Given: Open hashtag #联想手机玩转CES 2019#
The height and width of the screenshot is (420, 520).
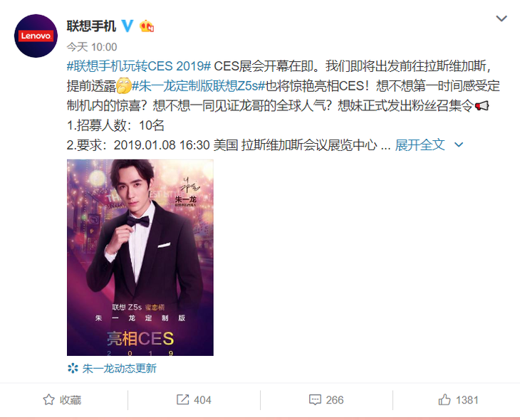Looking at the screenshot, I should pos(139,66).
